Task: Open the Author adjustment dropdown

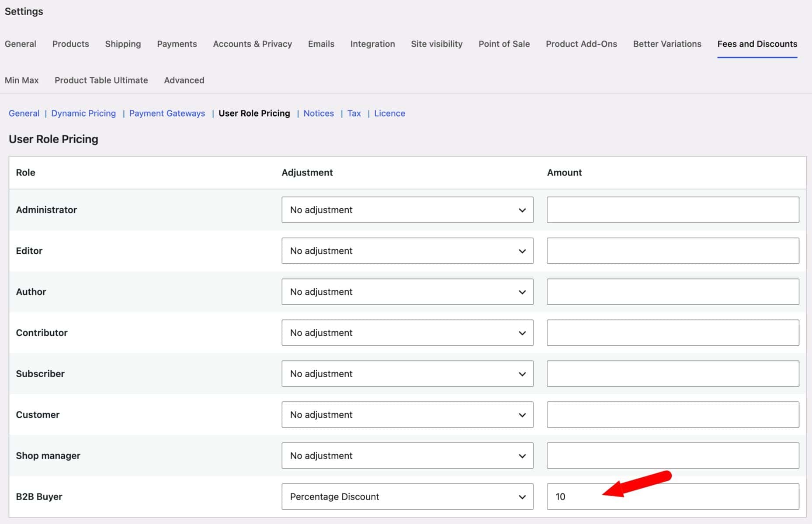Action: [x=407, y=292]
